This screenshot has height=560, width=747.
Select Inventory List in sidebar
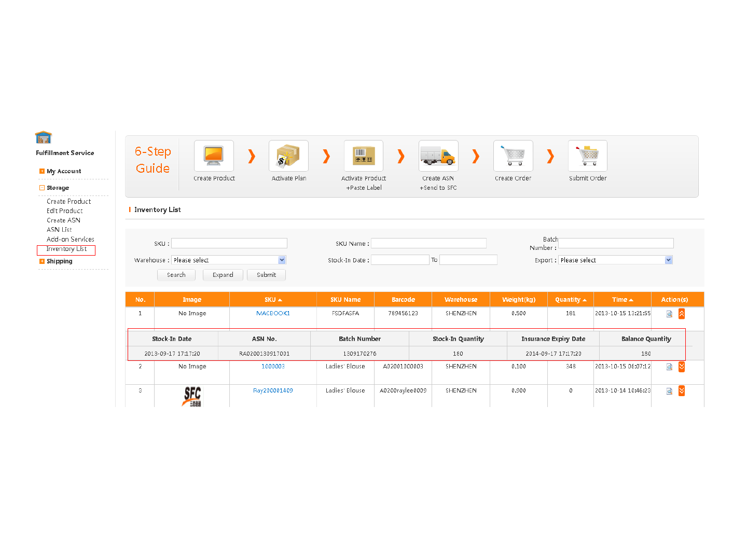tap(66, 249)
